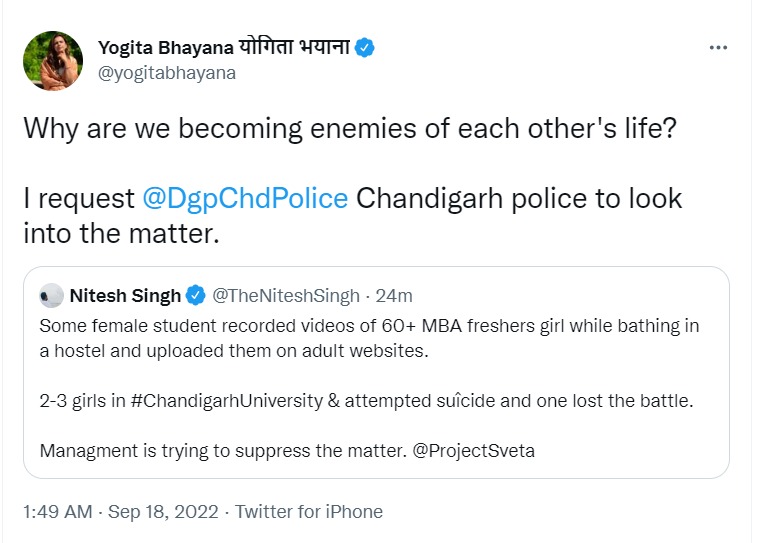Click the @TheNiteshSingh handle
The height and width of the screenshot is (543, 762).
[285, 295]
